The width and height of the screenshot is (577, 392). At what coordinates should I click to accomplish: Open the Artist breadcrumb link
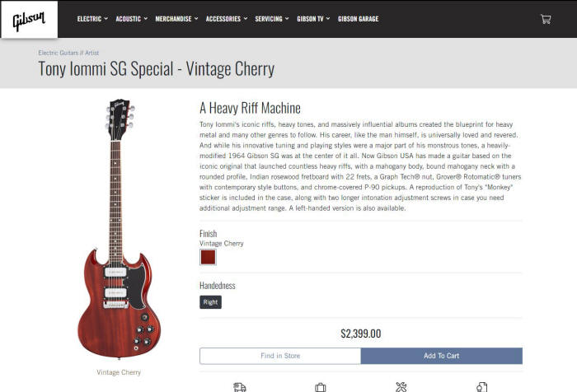coord(92,53)
